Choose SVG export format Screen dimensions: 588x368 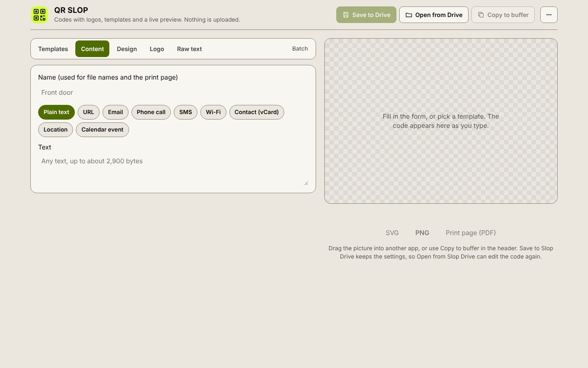392,233
